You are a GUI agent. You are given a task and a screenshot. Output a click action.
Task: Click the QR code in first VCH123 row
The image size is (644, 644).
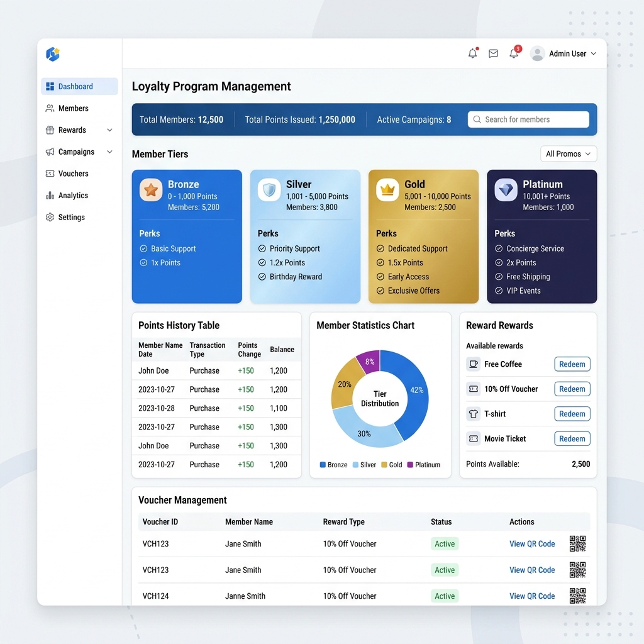577,543
